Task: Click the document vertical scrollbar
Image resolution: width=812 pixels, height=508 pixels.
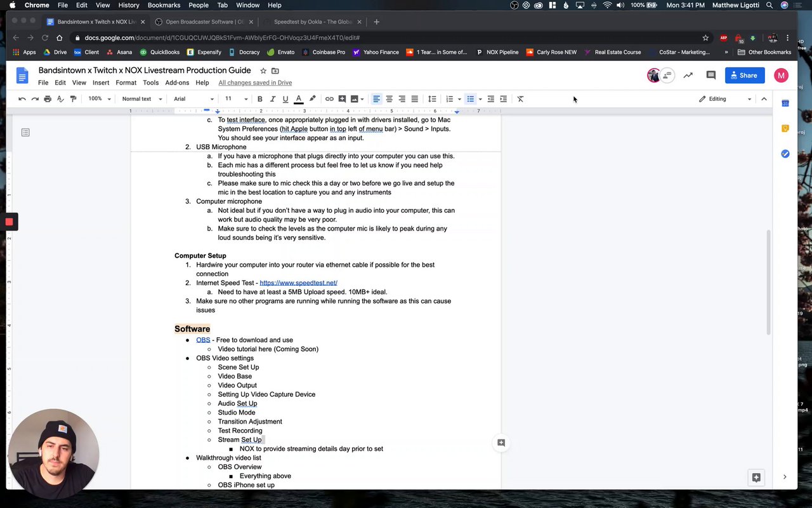Action: (769, 283)
